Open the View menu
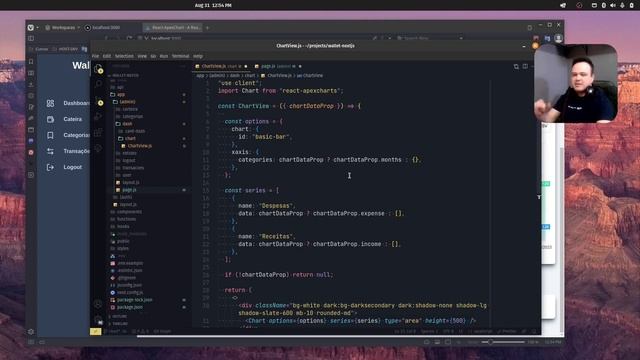The height and width of the screenshot is (360, 640). coord(142,56)
